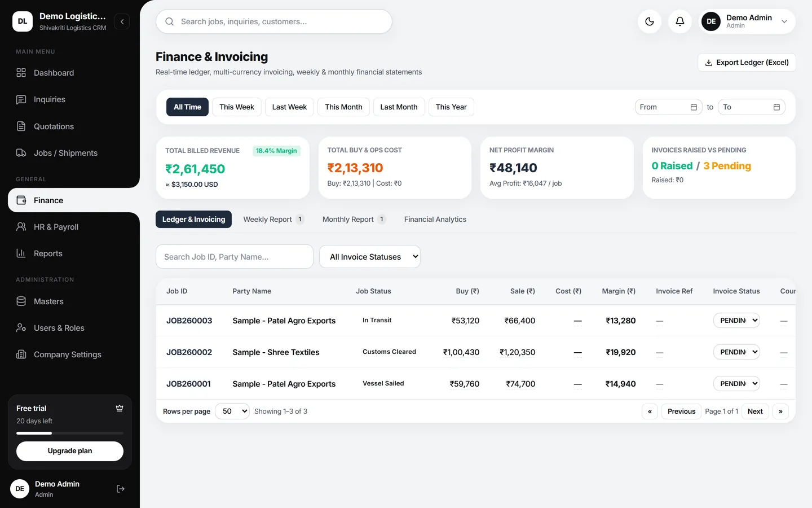The height and width of the screenshot is (508, 812).
Task: Select the Last Week filter
Action: (x=289, y=107)
